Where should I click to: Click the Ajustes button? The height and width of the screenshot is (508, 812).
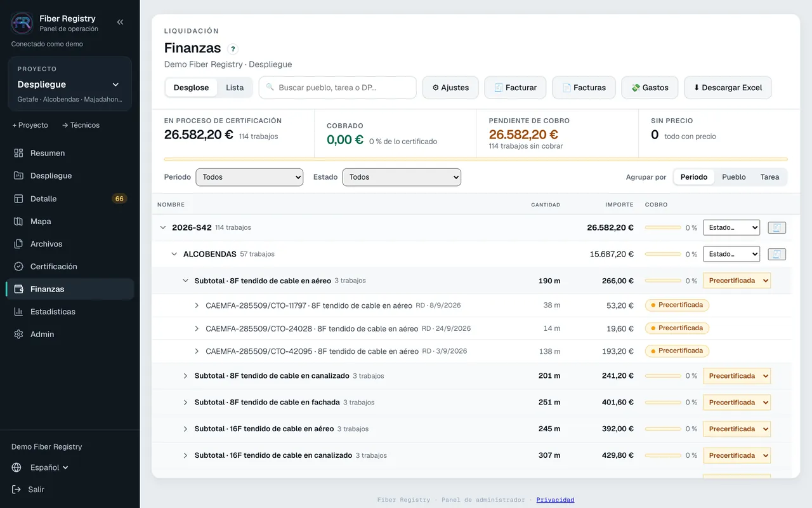pyautogui.click(x=450, y=88)
